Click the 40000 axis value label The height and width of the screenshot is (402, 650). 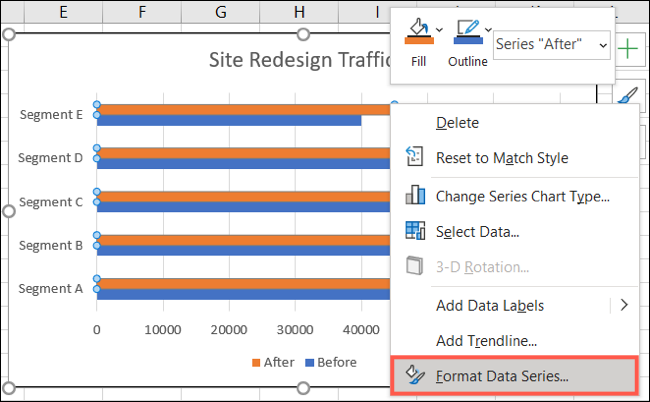(x=361, y=330)
